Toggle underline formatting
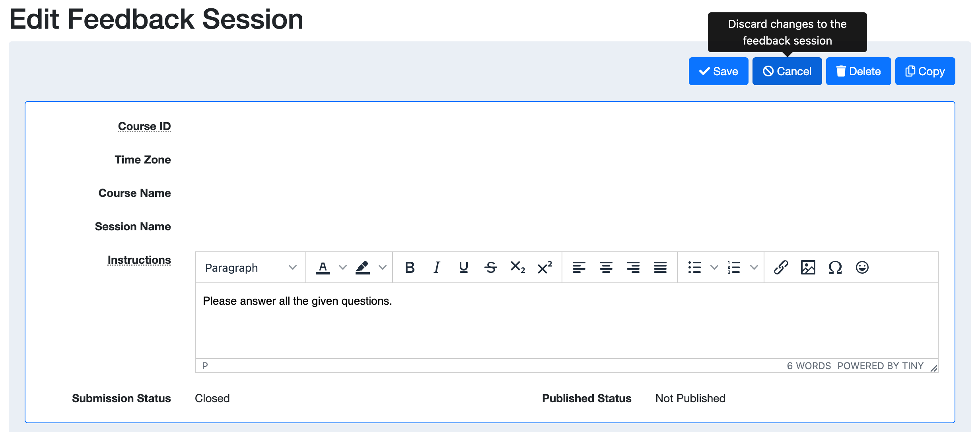This screenshot has width=980, height=432. [464, 268]
